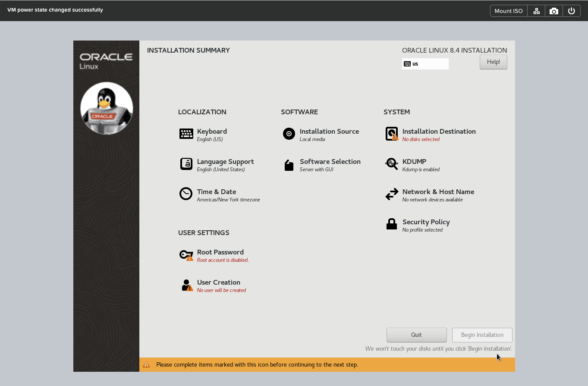Click the warning icon in orange bar
588x386 pixels.
pyautogui.click(x=146, y=364)
